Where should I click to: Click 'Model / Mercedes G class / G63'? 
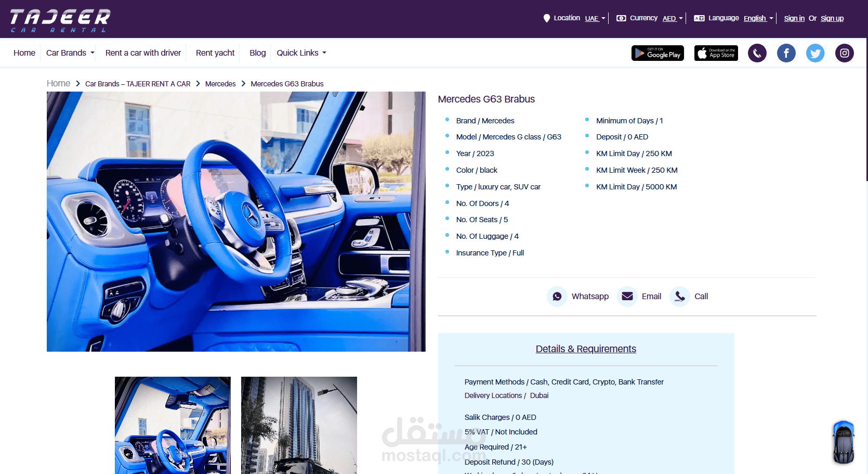click(508, 137)
